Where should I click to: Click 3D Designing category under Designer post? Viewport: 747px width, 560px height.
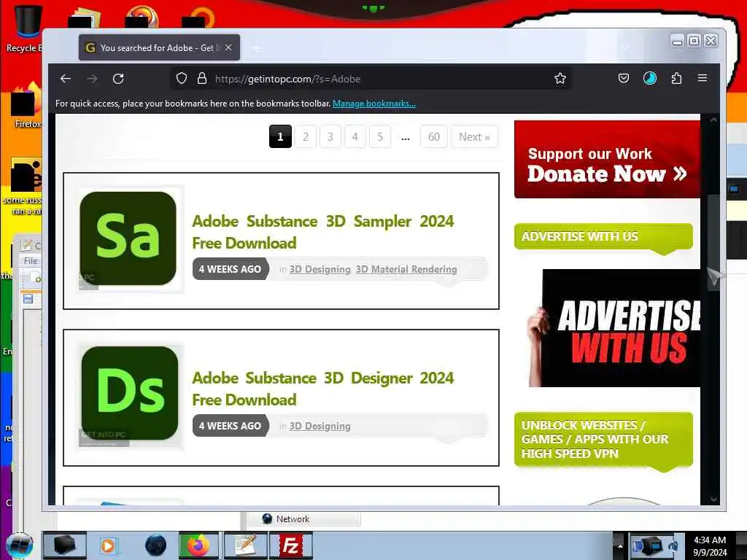click(x=320, y=426)
